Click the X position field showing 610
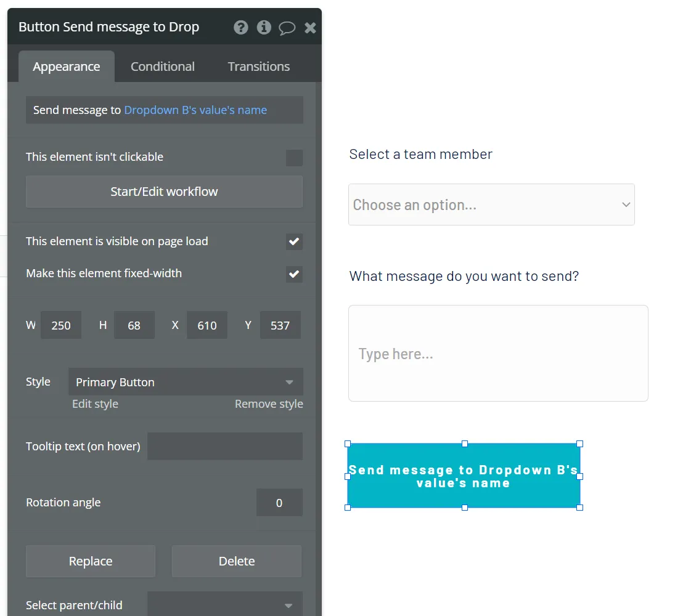Image resolution: width=675 pixels, height=616 pixels. [207, 325]
